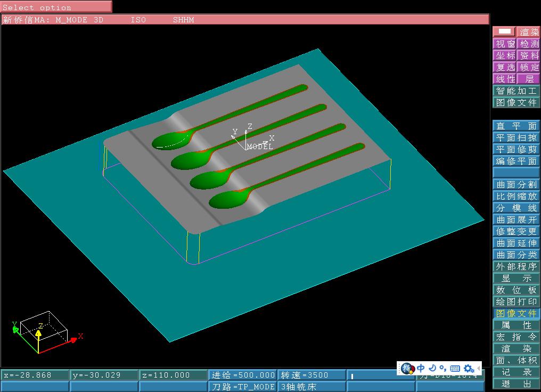This screenshot has width=541, height=392.
Task: Switch IME Chinese mode 中 icon
Action: pos(421,368)
